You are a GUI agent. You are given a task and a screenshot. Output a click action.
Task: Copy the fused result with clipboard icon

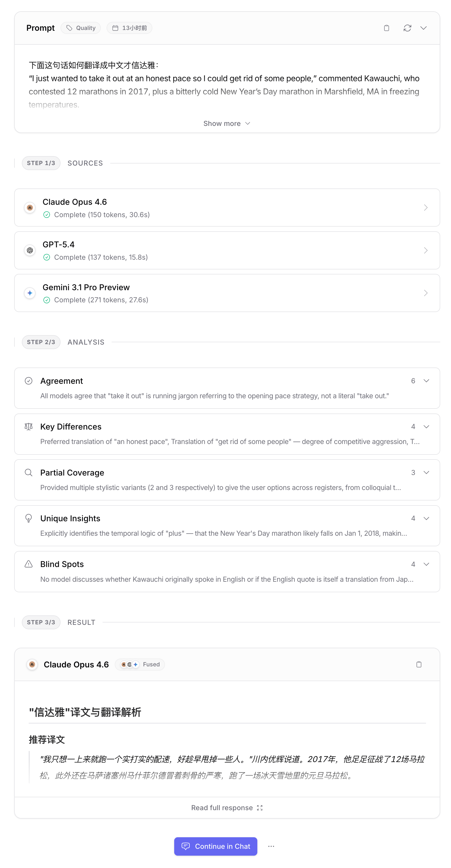point(419,664)
